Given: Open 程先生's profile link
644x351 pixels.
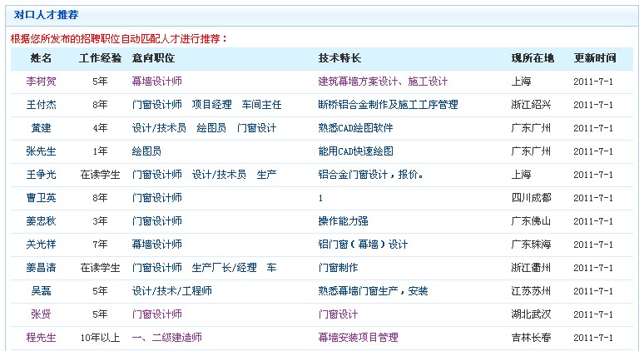Looking at the screenshot, I should click(41, 338).
